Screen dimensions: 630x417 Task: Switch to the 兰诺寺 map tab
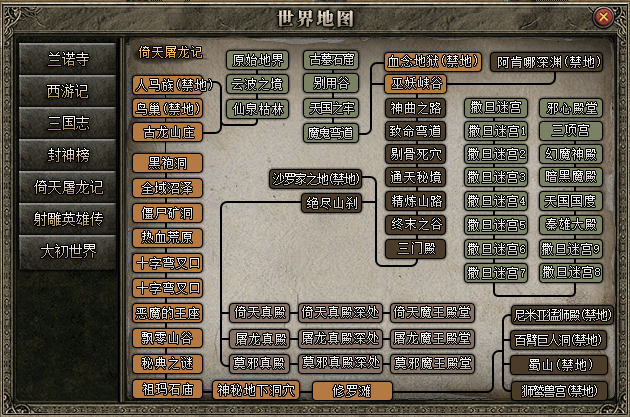tap(68, 59)
